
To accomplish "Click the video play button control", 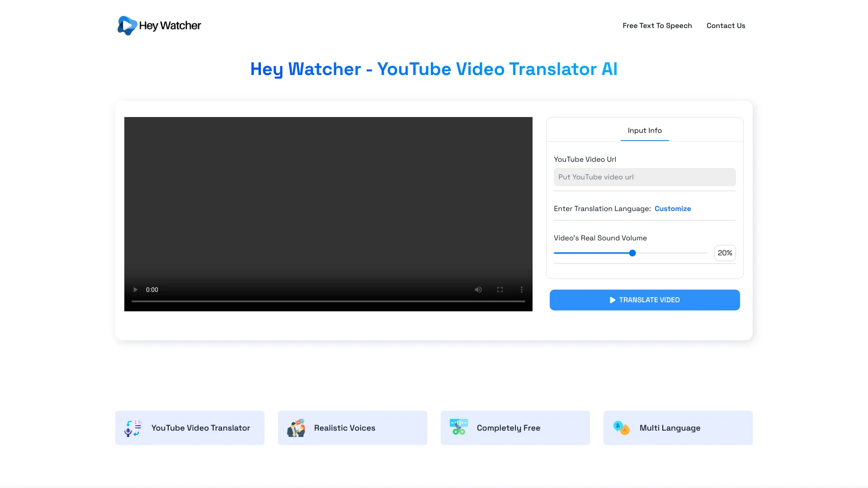I will 136,290.
